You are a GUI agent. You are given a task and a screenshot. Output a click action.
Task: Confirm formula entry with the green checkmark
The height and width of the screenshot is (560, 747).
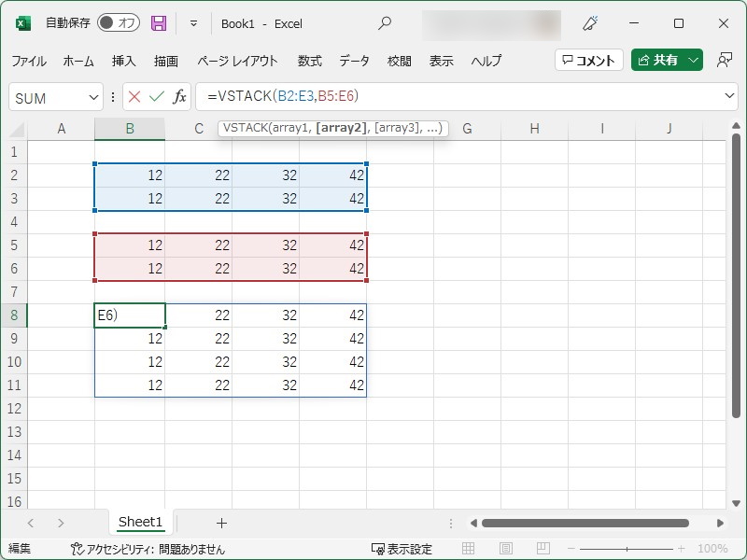pyautogui.click(x=156, y=97)
